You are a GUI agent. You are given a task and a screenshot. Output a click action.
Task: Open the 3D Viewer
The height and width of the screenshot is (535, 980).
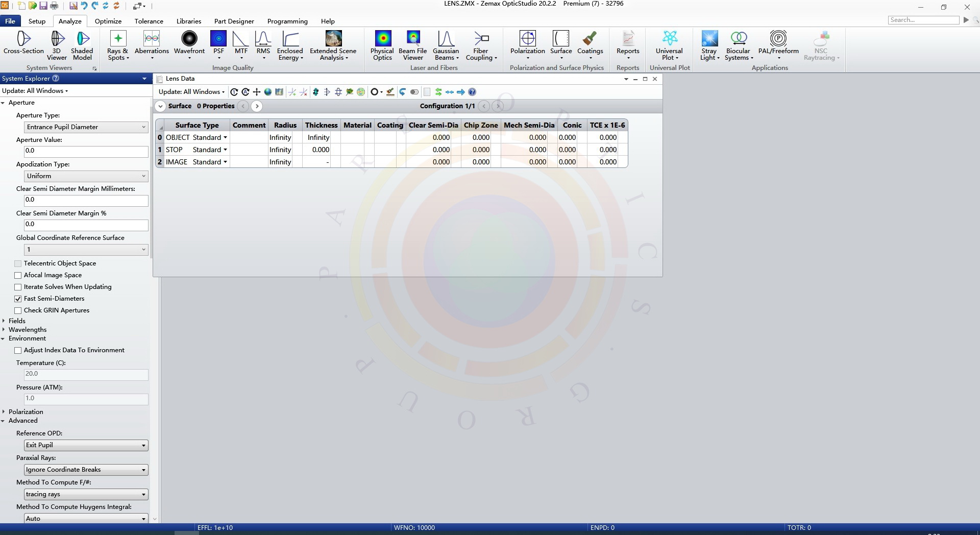click(56, 45)
